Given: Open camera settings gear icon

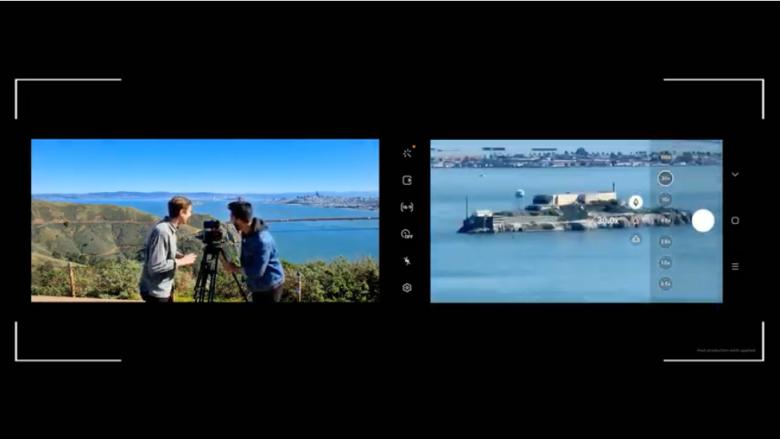Looking at the screenshot, I should click(x=407, y=288).
